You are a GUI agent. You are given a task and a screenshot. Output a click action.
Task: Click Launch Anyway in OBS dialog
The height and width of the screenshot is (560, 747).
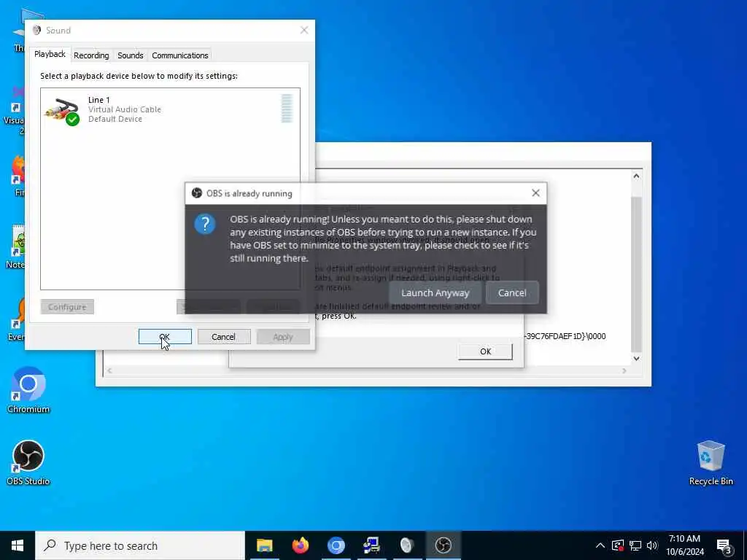coord(435,293)
